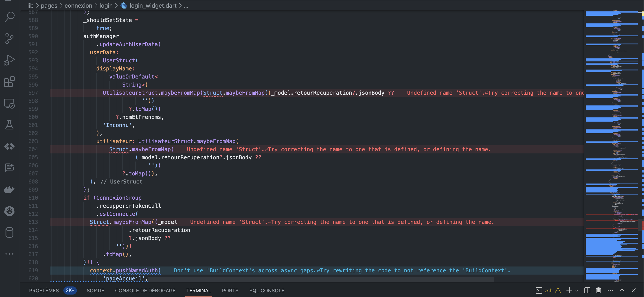Click the terminal warning triangle icon
The height and width of the screenshot is (297, 644).
[x=558, y=290]
